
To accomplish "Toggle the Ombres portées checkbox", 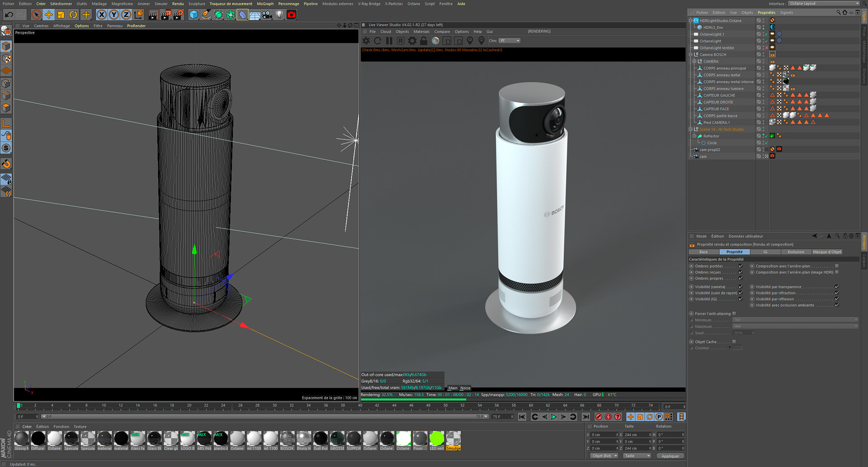I will point(741,266).
